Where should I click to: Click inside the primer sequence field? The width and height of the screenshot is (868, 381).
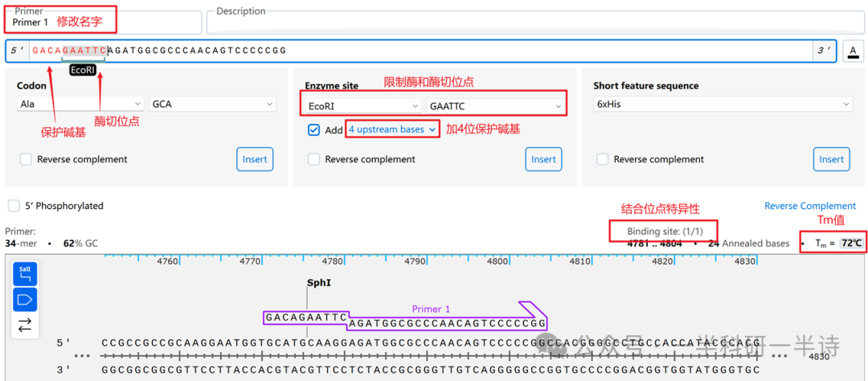click(x=420, y=51)
